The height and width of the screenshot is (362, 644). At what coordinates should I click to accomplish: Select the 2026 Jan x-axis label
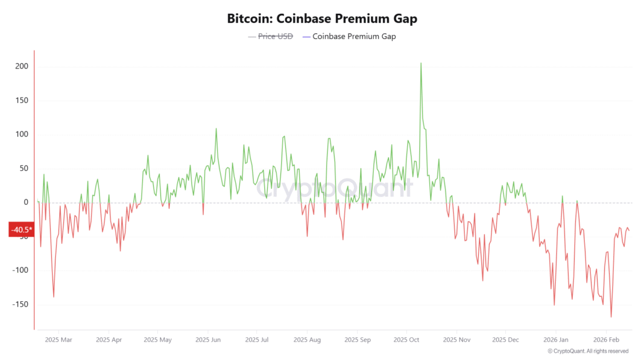pyautogui.click(x=555, y=340)
